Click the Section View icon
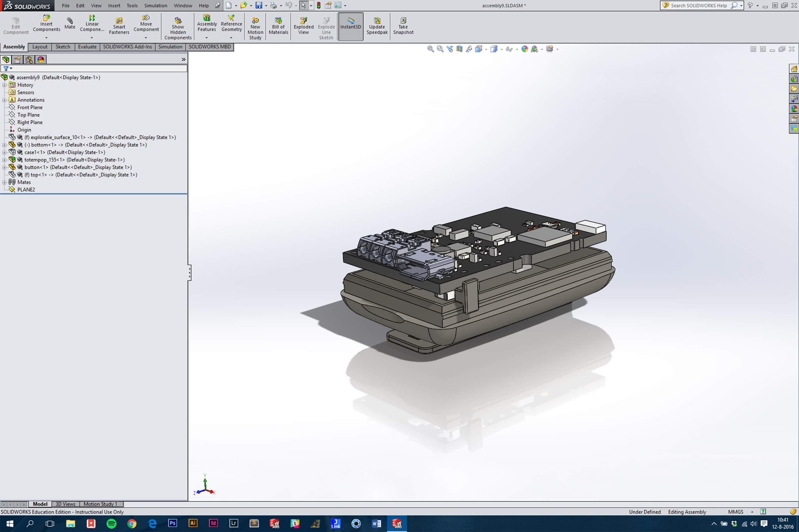 click(x=460, y=49)
